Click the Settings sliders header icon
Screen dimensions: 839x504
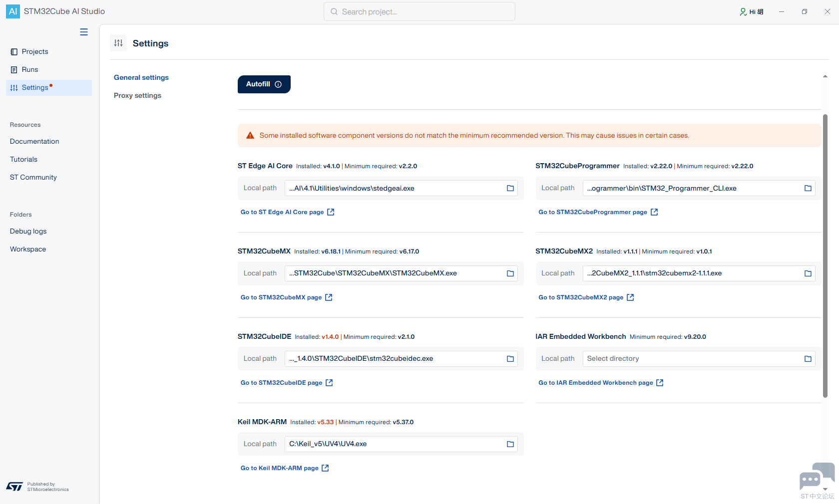tap(118, 43)
